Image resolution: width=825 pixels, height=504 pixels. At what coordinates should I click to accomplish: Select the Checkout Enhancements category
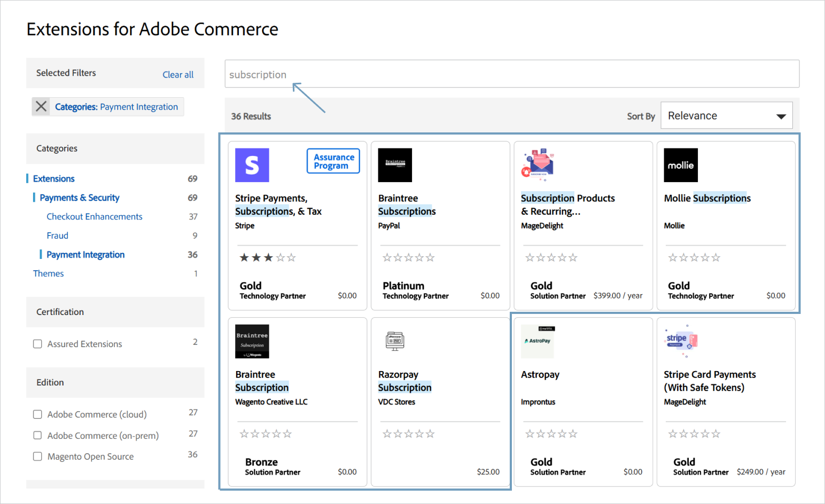click(x=95, y=217)
